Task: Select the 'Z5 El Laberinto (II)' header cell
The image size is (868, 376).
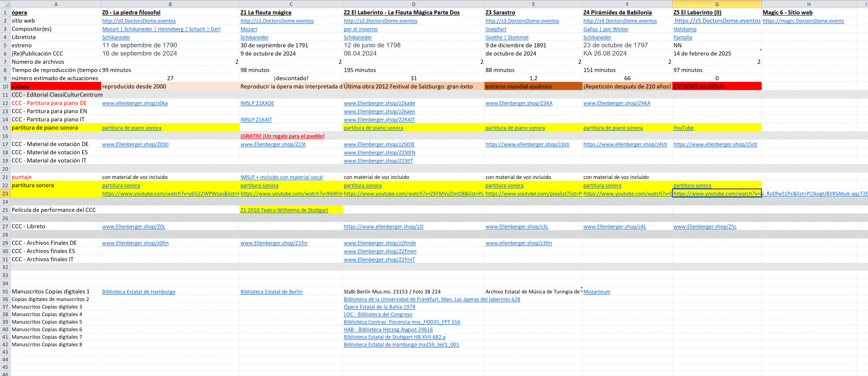Action: [717, 13]
